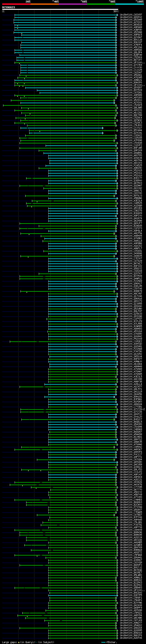Click the white query sequence bar under DC596623

click(x=60, y=10)
